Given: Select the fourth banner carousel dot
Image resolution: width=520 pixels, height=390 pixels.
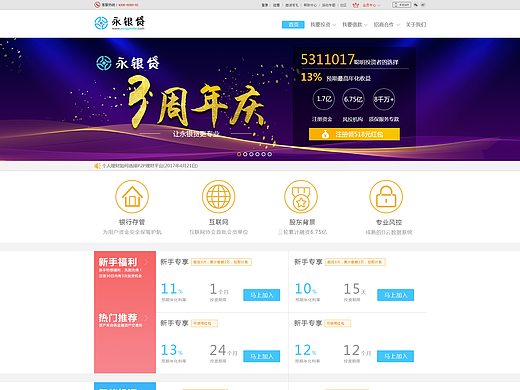Looking at the screenshot, I should tap(257, 154).
